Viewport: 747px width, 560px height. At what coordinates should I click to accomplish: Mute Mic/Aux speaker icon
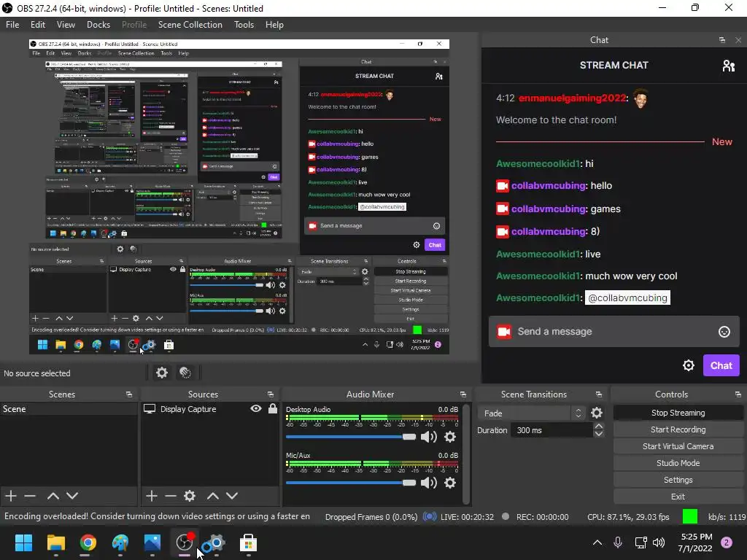429,483
